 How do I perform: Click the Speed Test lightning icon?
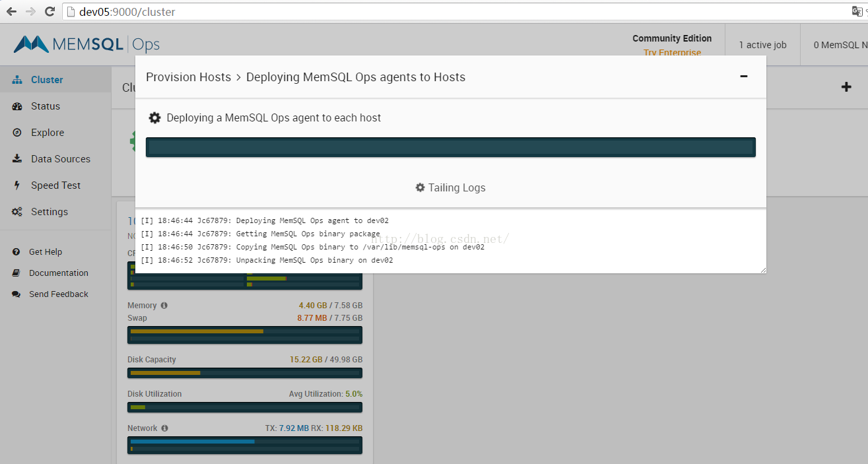tap(17, 185)
